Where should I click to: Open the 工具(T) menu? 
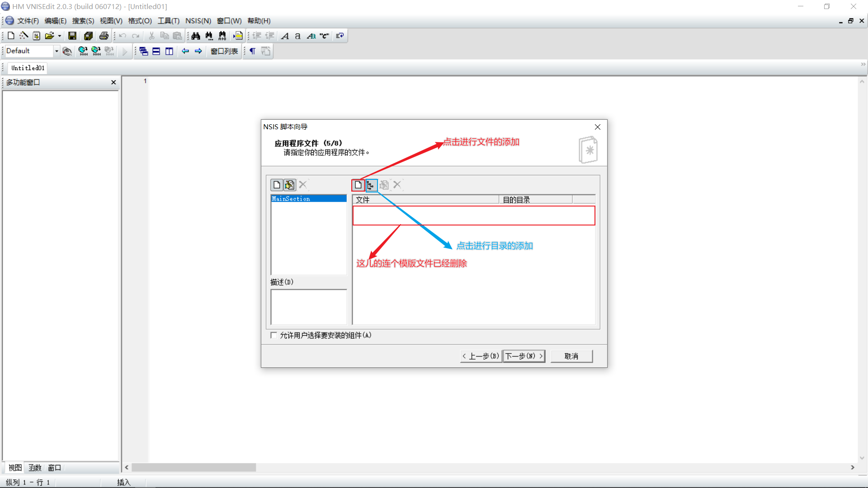click(169, 21)
